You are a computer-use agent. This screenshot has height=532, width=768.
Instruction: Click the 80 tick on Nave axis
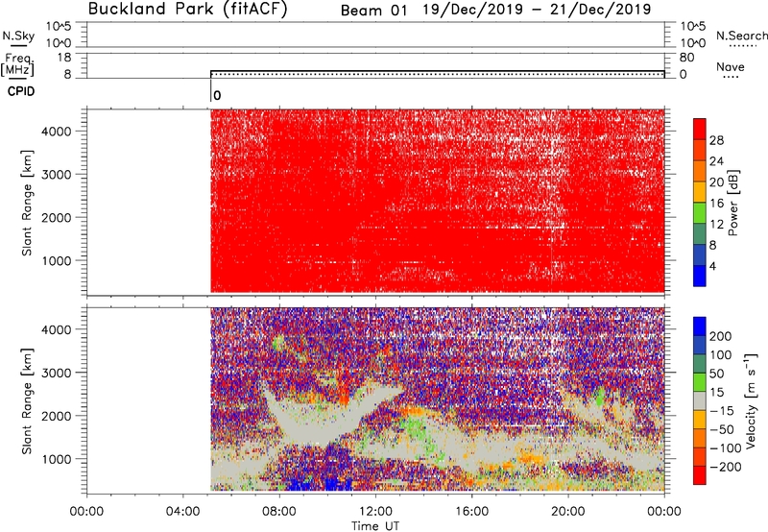pos(686,58)
